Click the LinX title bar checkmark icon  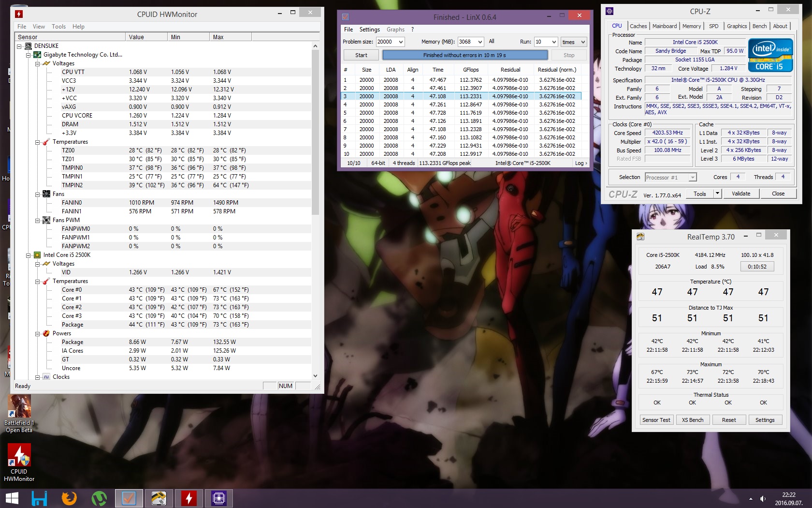[x=346, y=17]
